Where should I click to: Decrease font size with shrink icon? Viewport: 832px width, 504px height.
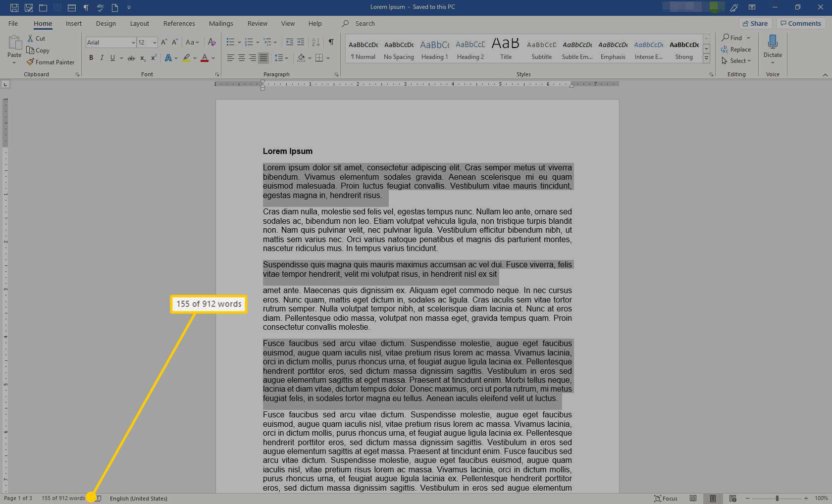(x=175, y=43)
